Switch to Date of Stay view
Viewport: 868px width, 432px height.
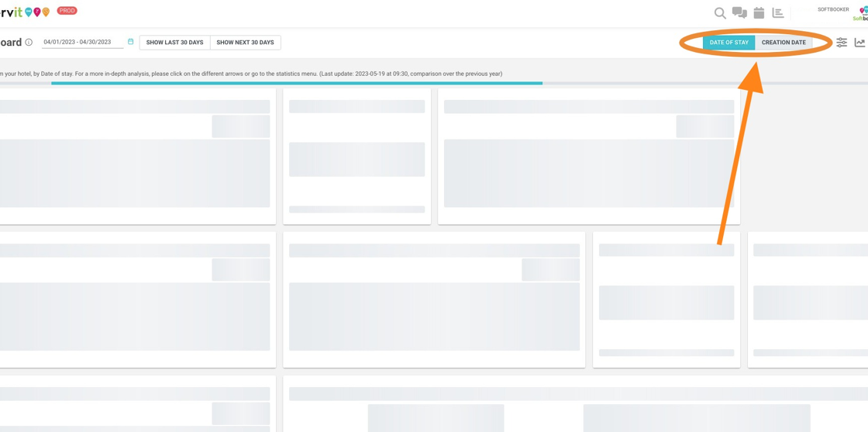[x=728, y=43]
